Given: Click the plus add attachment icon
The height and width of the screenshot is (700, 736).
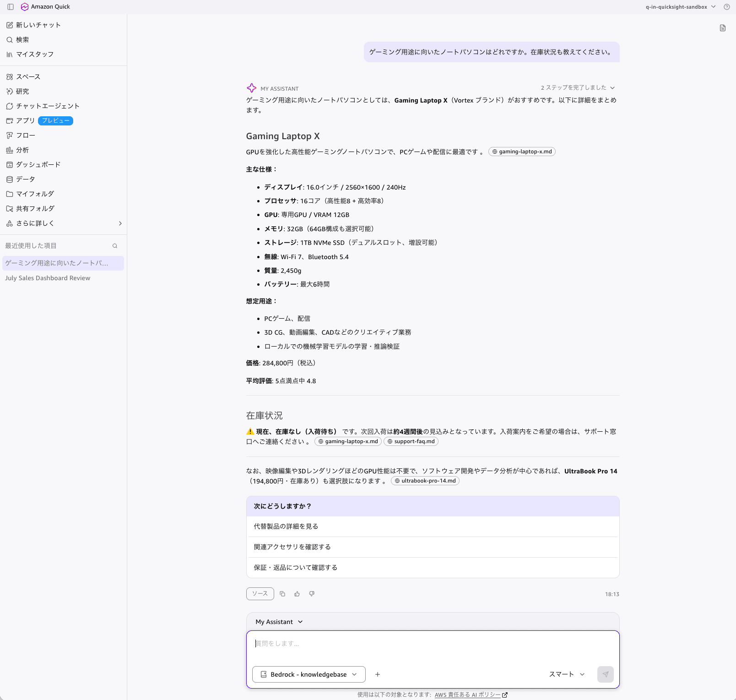Looking at the screenshot, I should (x=378, y=674).
